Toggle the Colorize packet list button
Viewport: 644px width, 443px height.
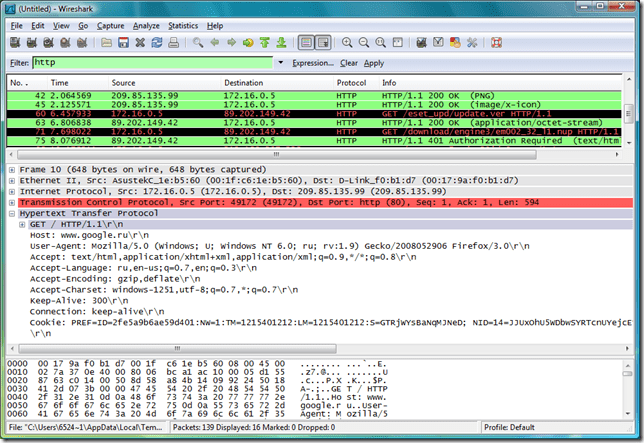click(306, 42)
